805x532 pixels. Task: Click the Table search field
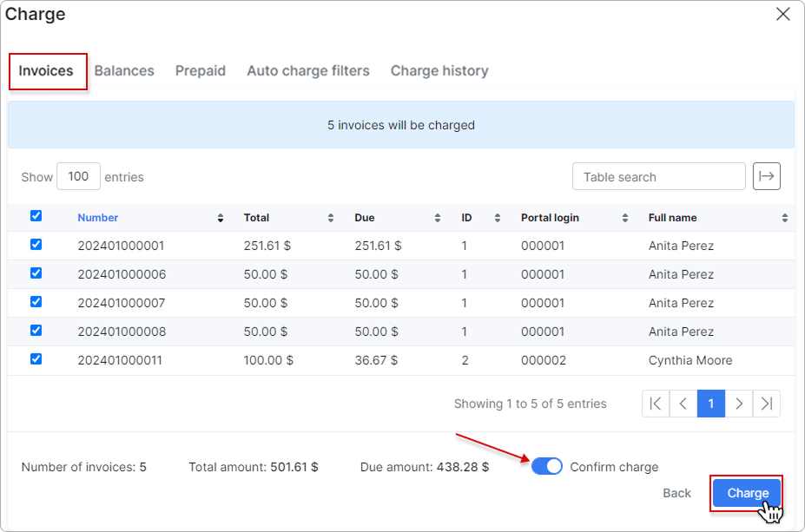click(658, 176)
